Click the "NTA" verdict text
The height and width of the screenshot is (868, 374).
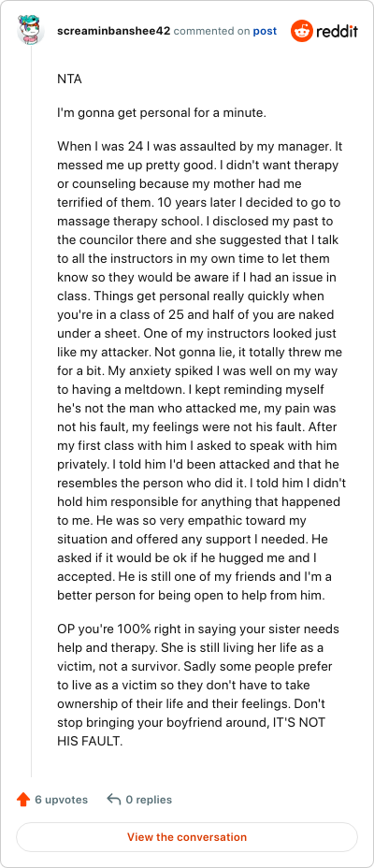pos(70,79)
